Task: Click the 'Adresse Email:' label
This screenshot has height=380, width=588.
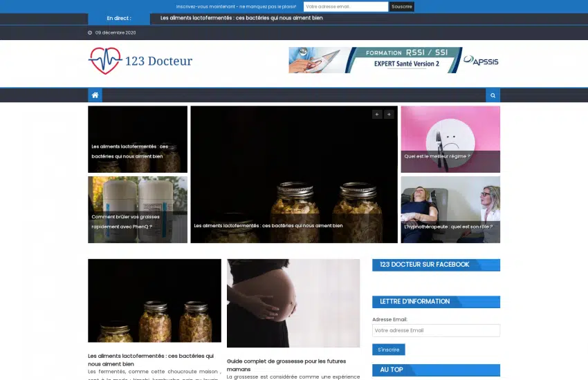Action: 389,319
